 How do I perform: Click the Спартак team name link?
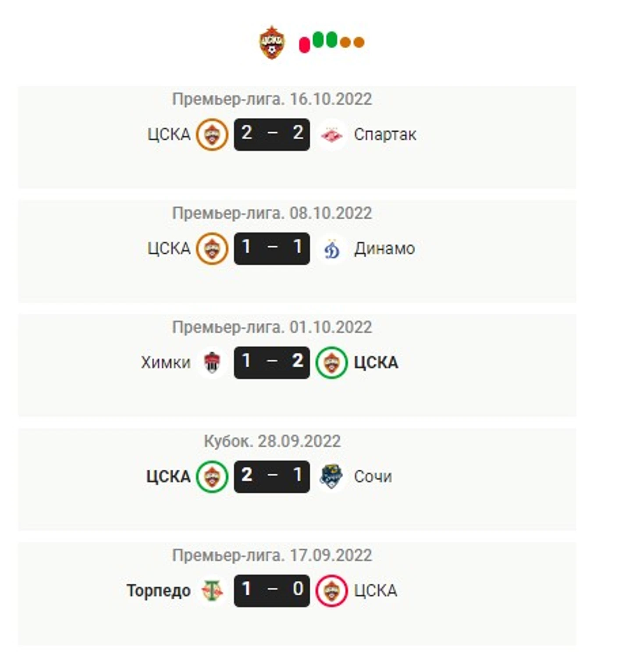385,134
